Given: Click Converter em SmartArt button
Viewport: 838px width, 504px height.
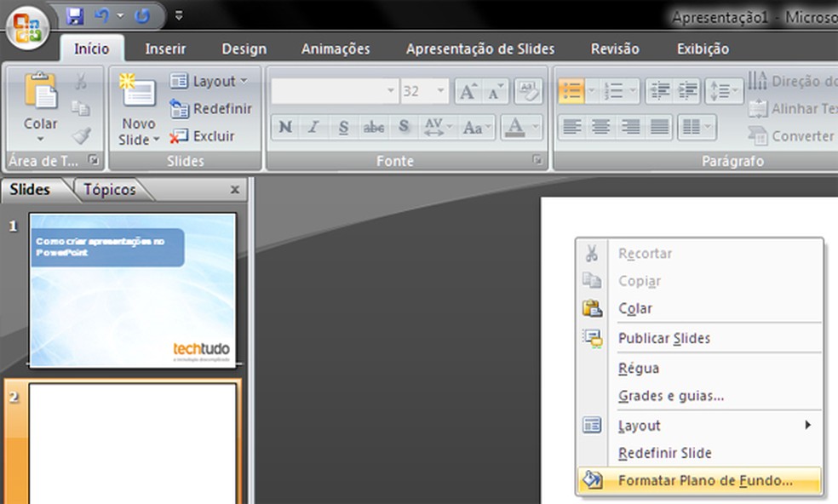Looking at the screenshot, I should coord(793,135).
